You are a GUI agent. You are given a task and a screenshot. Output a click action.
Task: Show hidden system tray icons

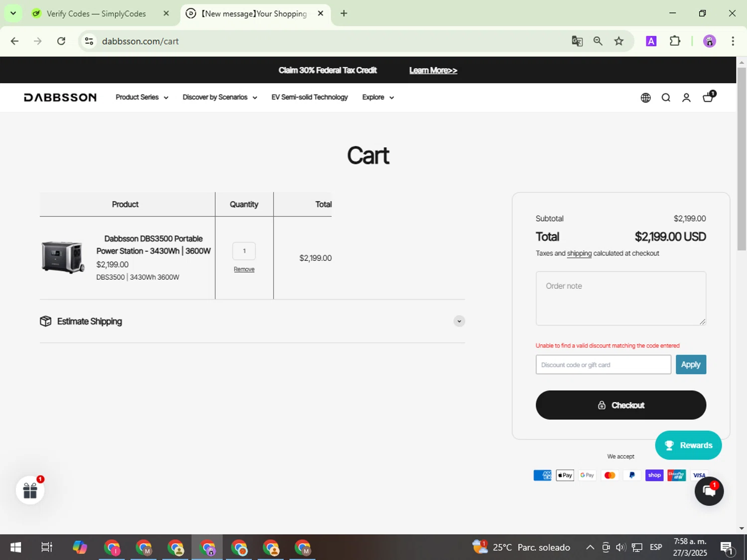(x=590, y=548)
